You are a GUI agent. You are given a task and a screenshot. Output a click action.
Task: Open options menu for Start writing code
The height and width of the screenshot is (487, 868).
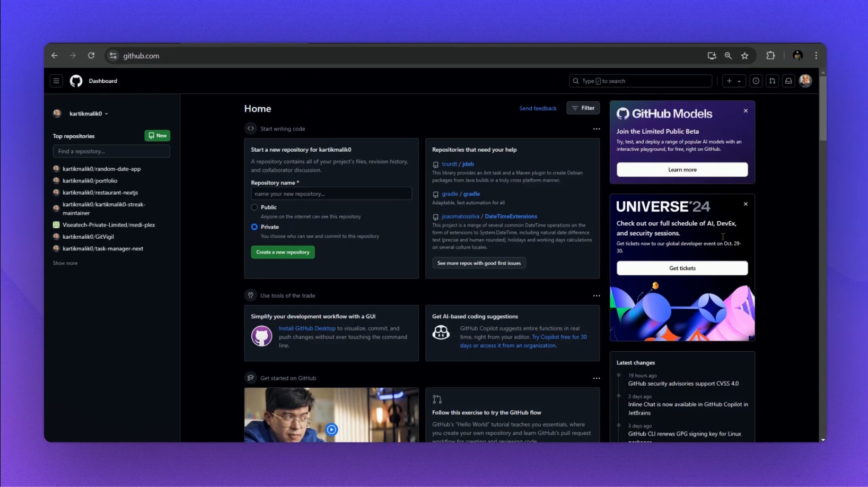point(597,129)
